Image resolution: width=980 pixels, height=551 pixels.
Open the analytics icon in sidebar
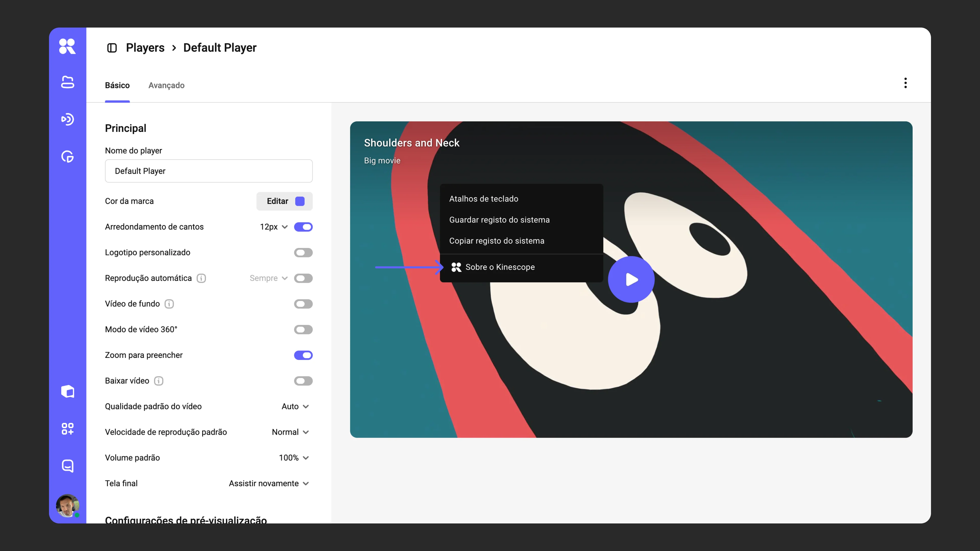click(x=67, y=157)
